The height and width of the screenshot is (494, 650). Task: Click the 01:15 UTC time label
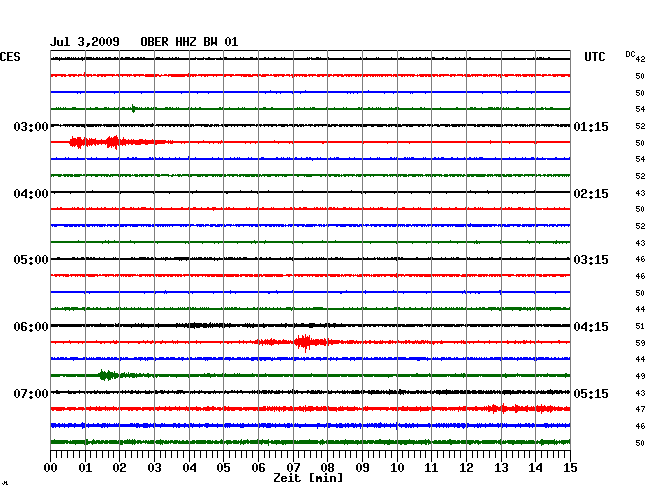point(591,126)
